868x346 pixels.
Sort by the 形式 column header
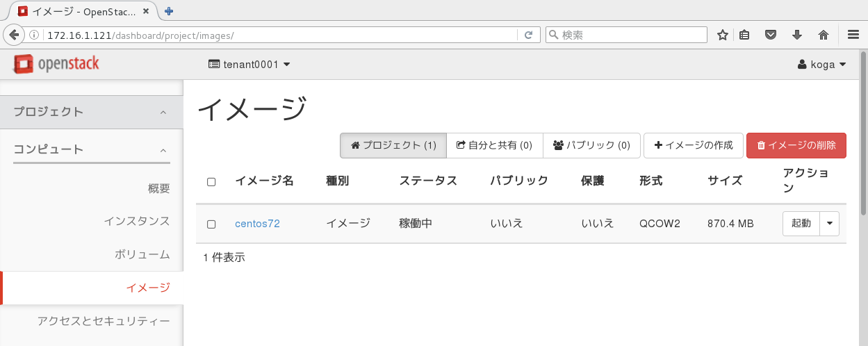tap(651, 181)
